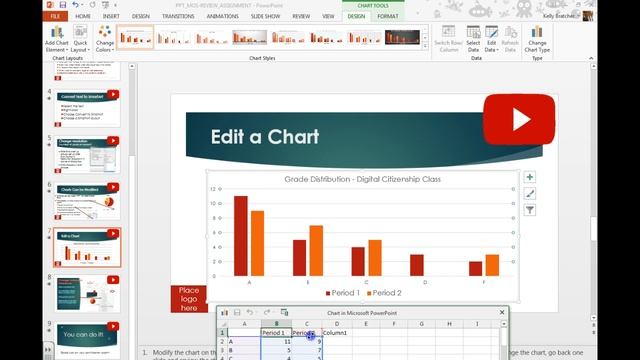Click column header A in data sheet
This screenshot has height=360, width=640.
244,324
